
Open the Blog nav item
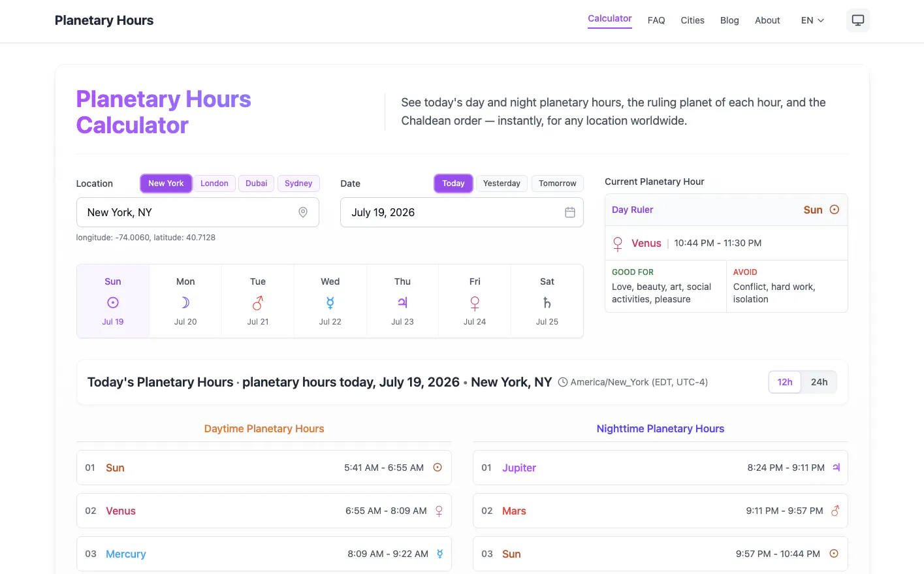coord(729,20)
